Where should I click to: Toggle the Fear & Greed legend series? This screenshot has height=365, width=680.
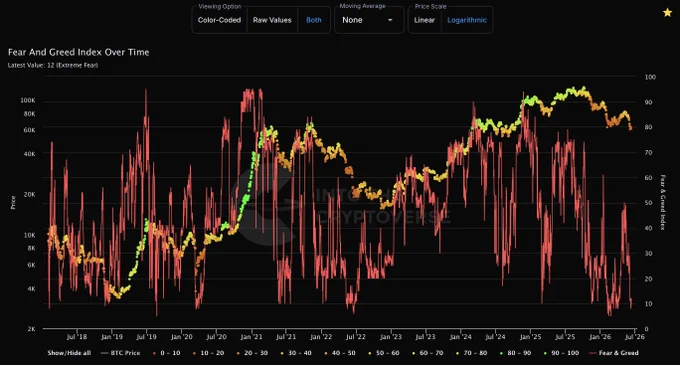coord(614,353)
